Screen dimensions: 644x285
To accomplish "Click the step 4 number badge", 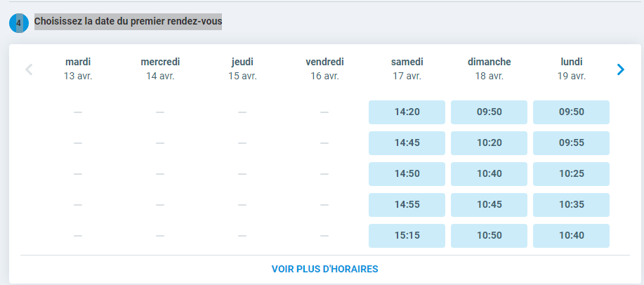I will pos(19,23).
